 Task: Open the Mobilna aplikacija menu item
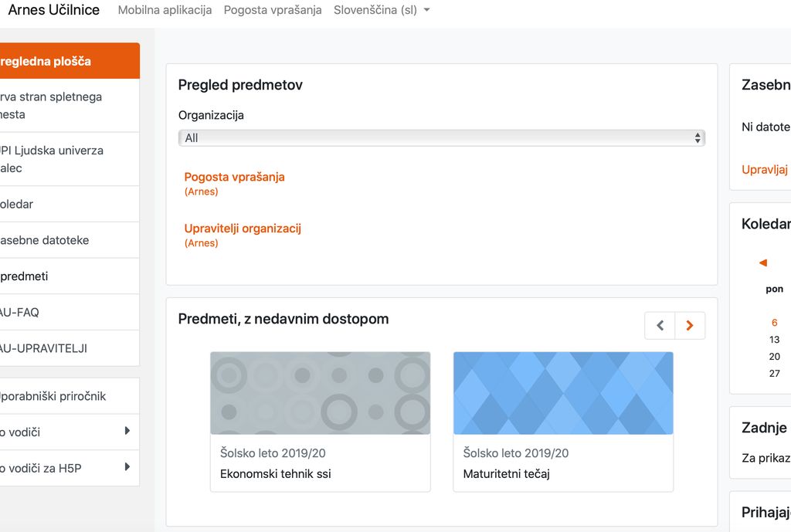[x=165, y=10]
